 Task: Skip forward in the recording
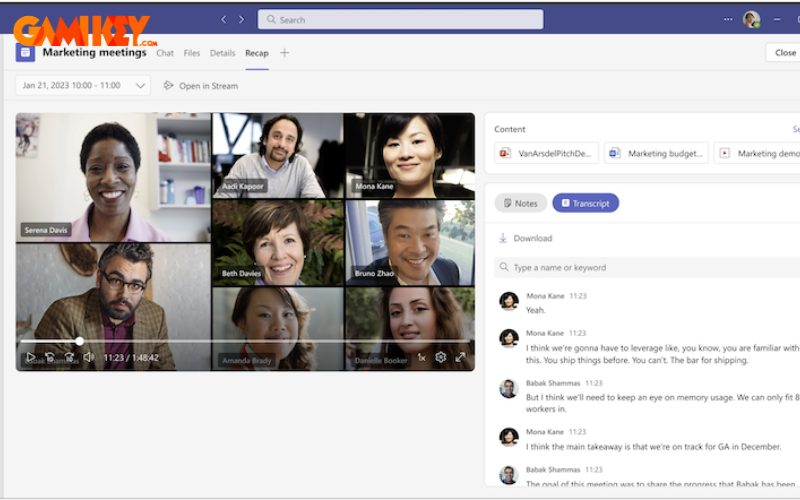tap(69, 357)
